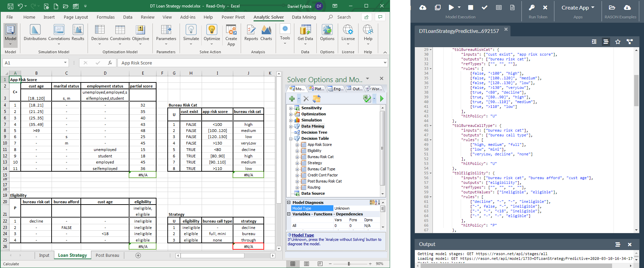Open the dropdown arrow beside RASON play button
This screenshot has width=644, height=268.
pos(459,7)
